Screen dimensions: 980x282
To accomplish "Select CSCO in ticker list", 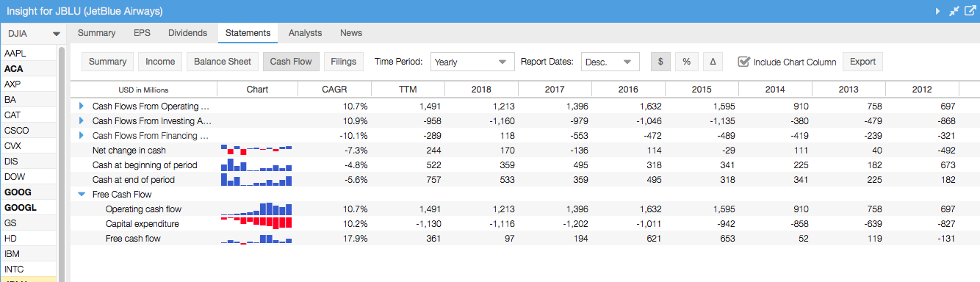I will (29, 131).
